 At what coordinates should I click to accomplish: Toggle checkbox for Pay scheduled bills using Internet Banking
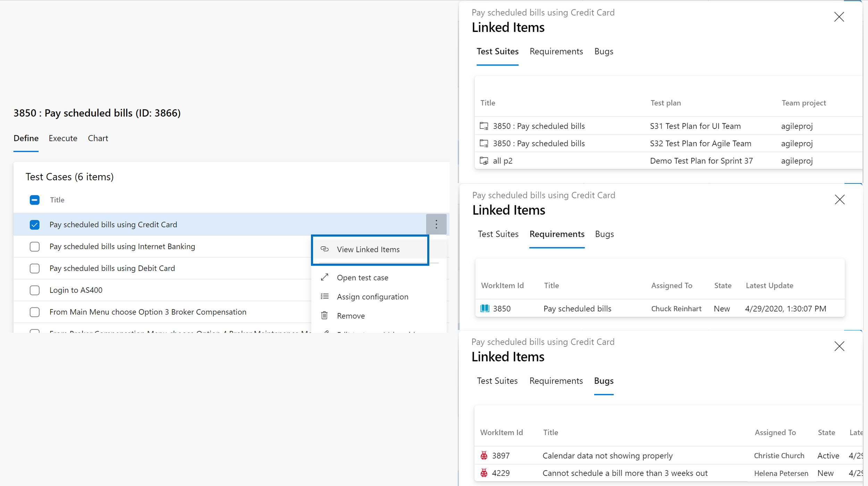point(34,245)
